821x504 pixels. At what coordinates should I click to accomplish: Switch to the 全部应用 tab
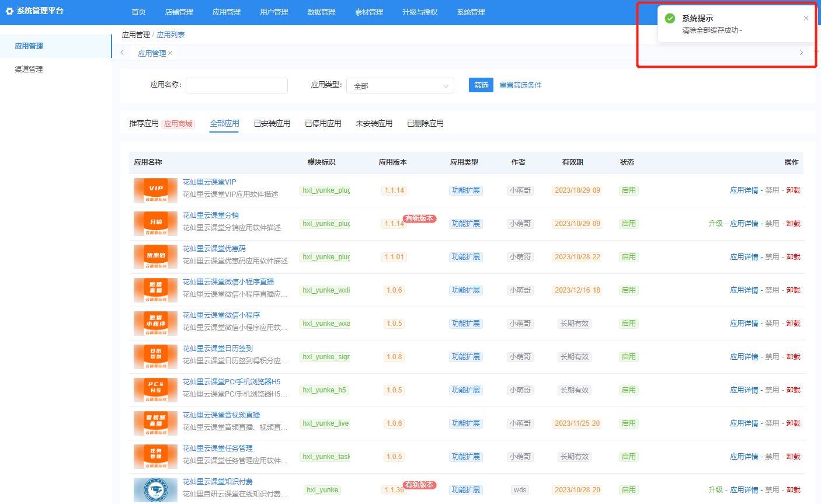coord(224,123)
